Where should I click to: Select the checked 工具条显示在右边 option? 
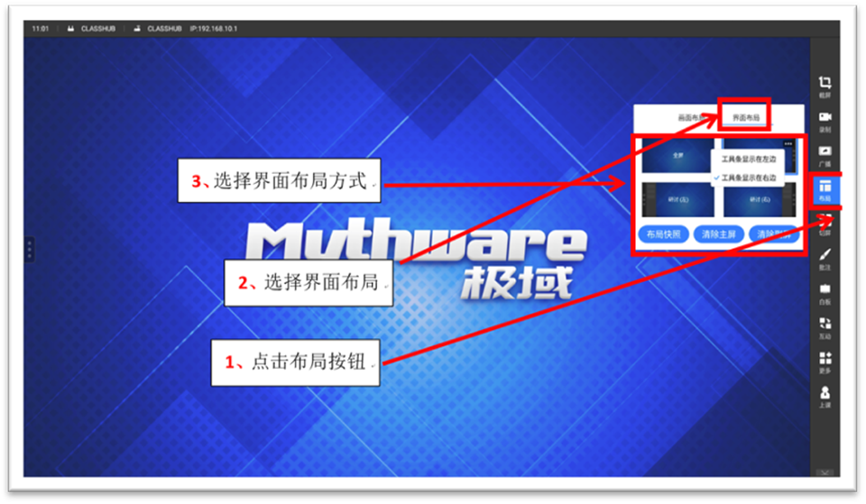point(751,179)
